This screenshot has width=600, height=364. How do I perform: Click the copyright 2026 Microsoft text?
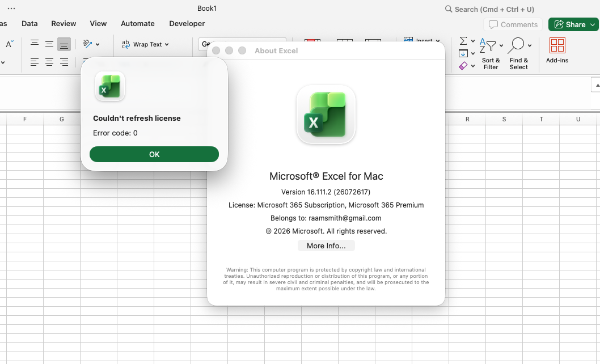click(x=326, y=231)
